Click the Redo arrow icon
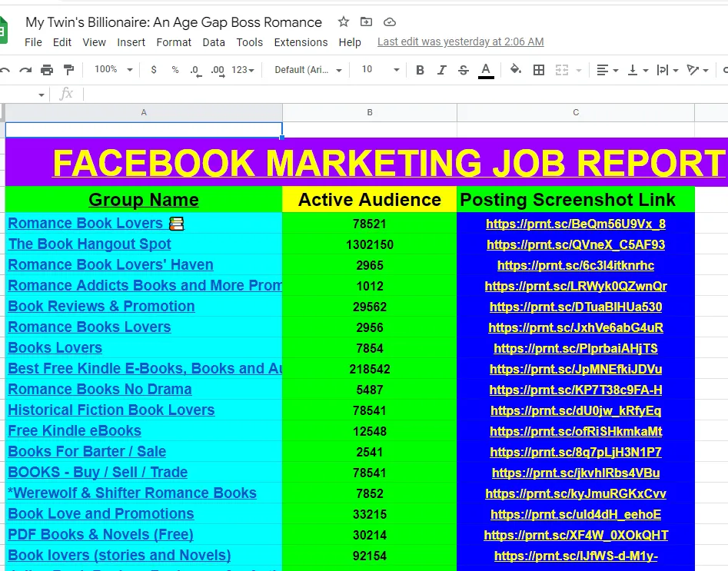Viewport: 728px width, 571px height. [x=25, y=70]
